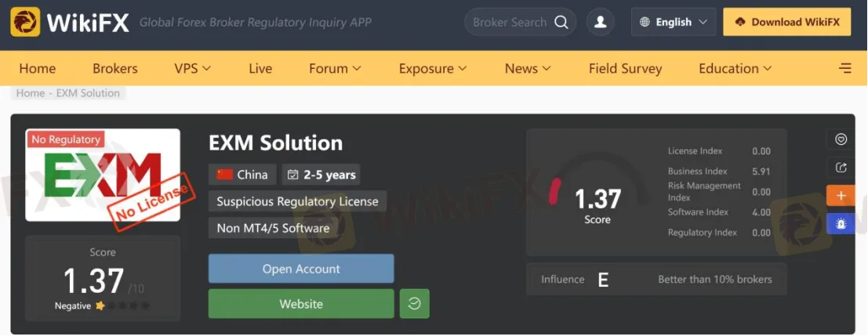
Task: Click the search magnifier icon
Action: coord(561,22)
